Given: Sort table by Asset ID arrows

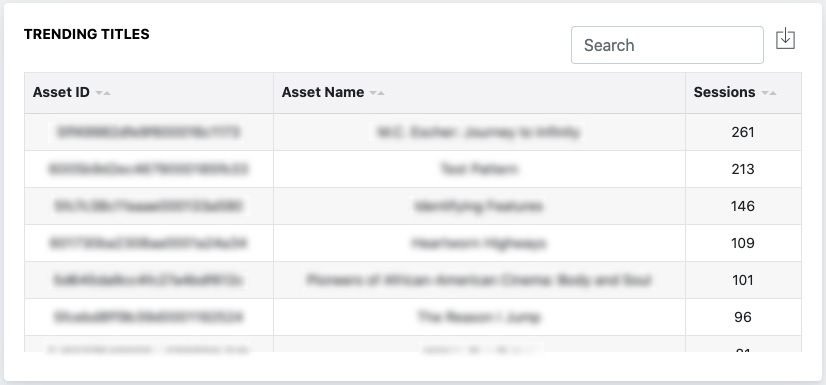Looking at the screenshot, I should pos(103,93).
